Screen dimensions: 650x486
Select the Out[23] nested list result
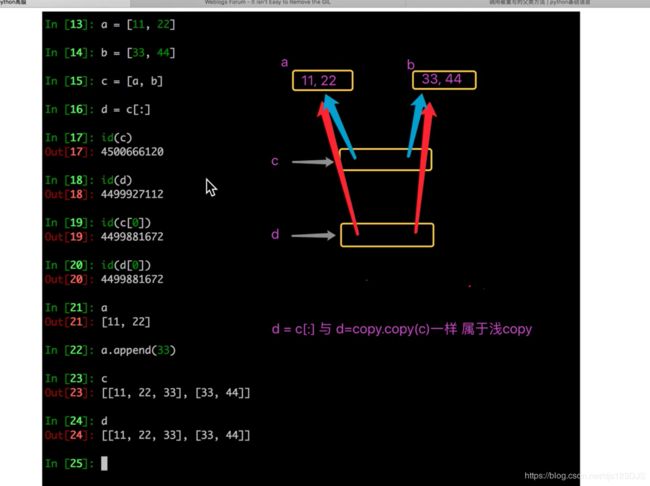(x=176, y=393)
